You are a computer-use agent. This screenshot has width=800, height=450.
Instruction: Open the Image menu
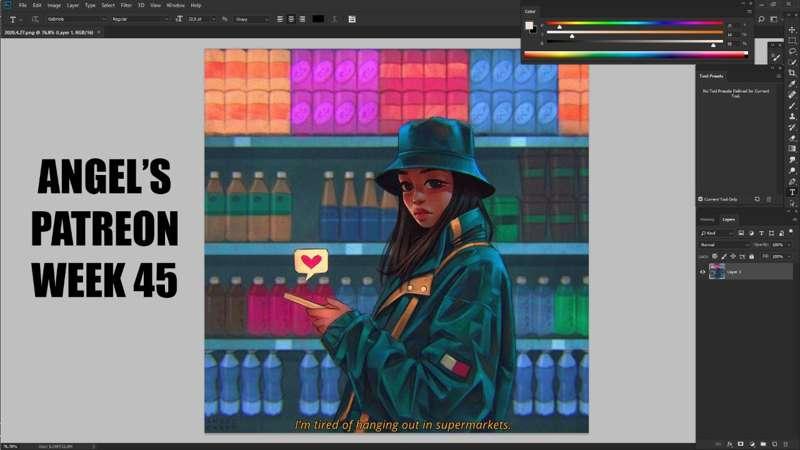tap(54, 5)
